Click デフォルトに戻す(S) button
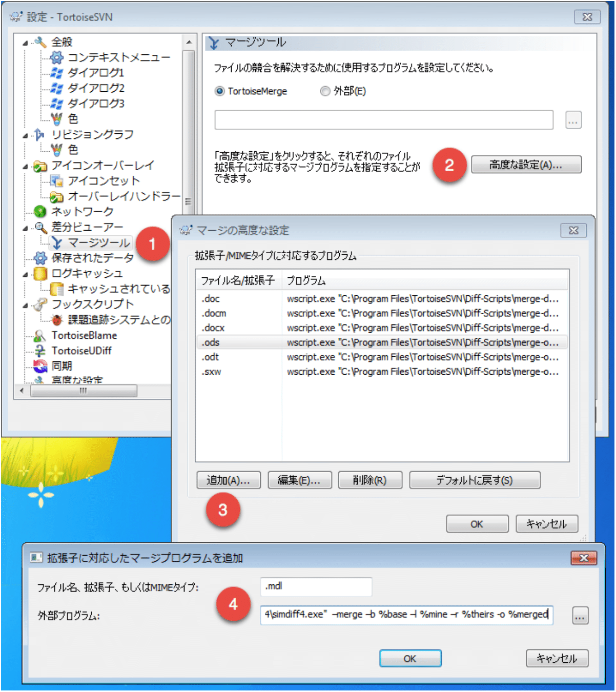This screenshot has width=616, height=692. (x=475, y=480)
